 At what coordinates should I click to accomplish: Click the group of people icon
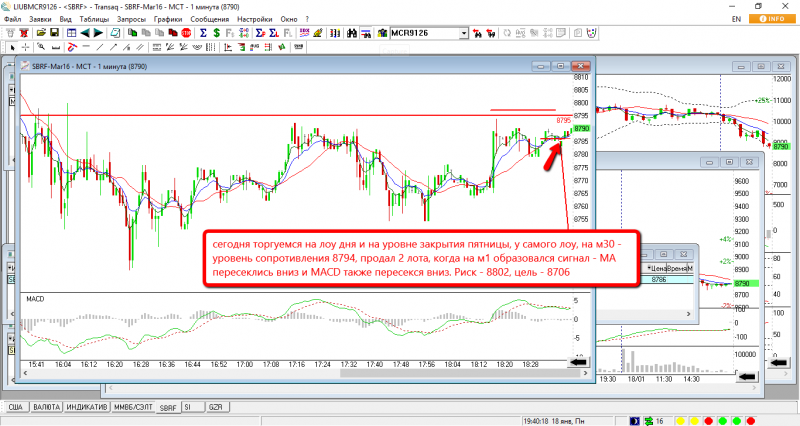382,33
